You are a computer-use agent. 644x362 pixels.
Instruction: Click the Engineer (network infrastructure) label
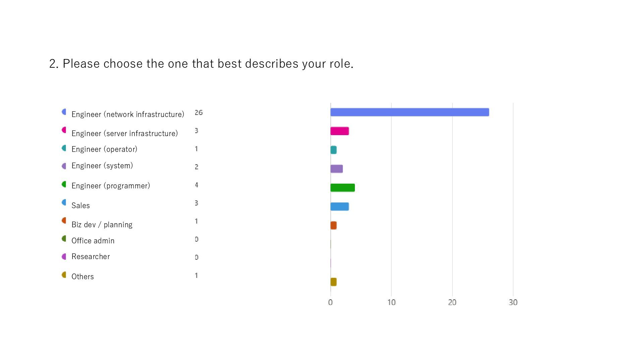(x=128, y=114)
